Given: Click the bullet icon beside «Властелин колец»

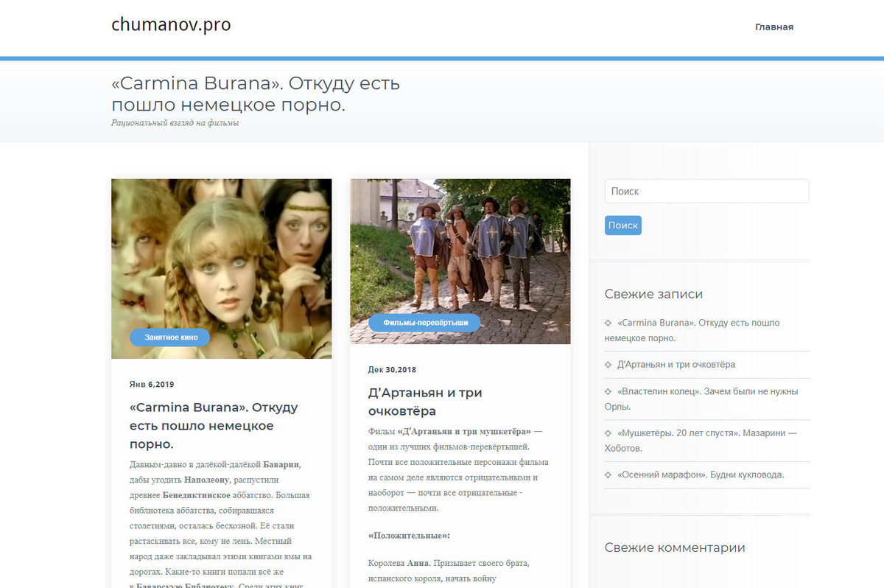Looking at the screenshot, I should point(608,392).
